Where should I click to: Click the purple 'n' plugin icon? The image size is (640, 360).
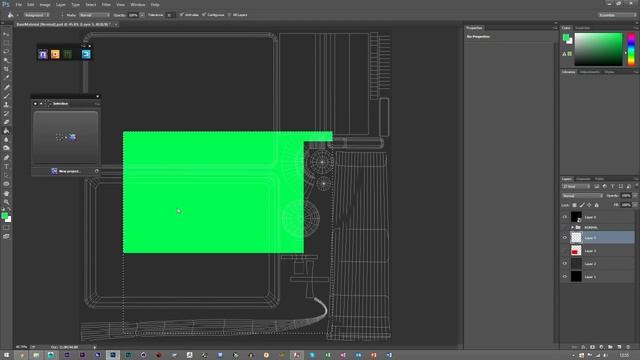coord(43,54)
